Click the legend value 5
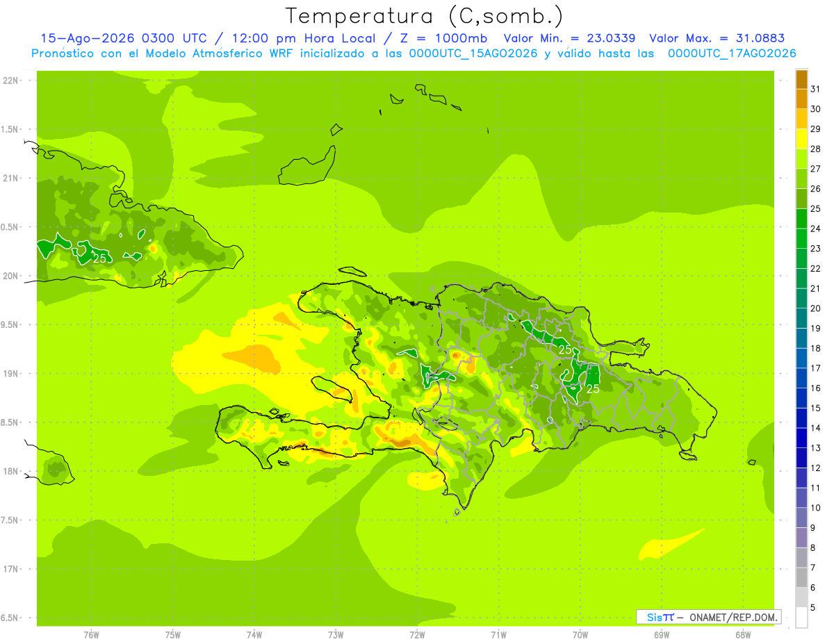This screenshot has height=644, width=834. tap(813, 608)
